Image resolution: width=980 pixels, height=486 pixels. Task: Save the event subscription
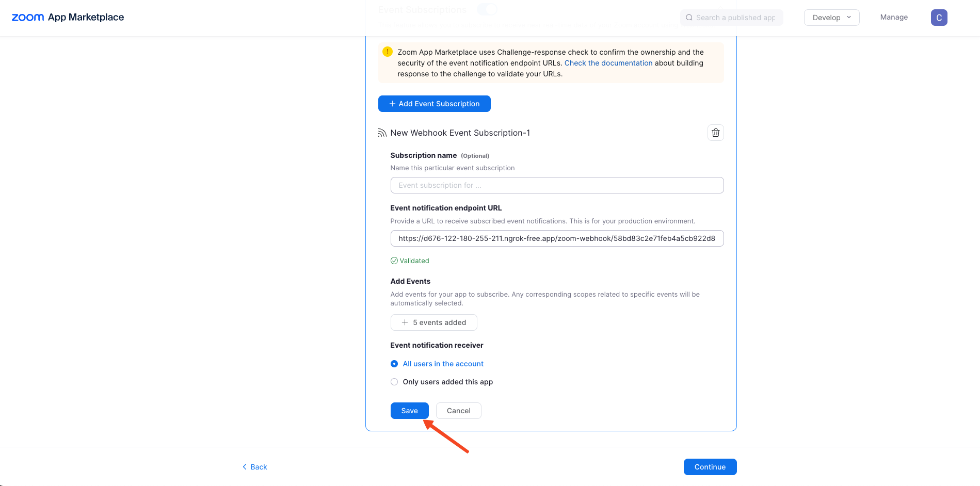[x=409, y=411]
